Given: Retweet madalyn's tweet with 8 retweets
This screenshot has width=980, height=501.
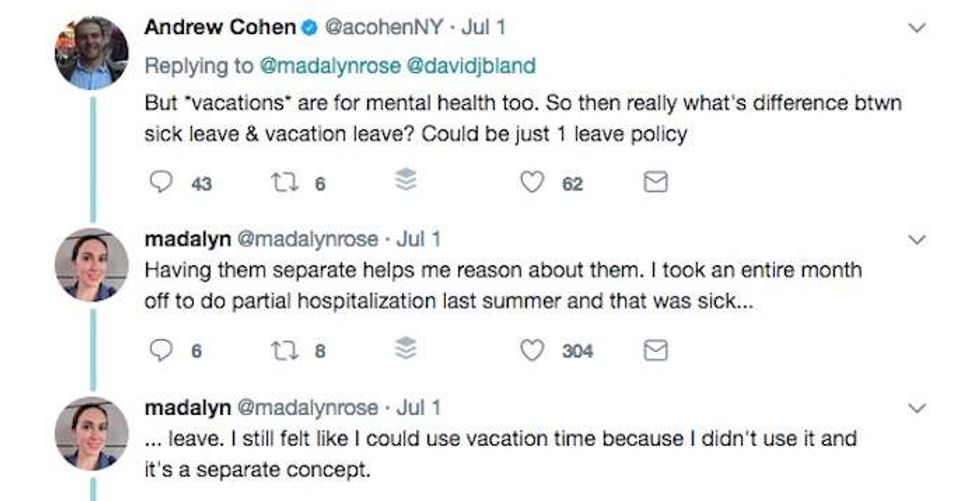Looking at the screenshot, I should [281, 351].
